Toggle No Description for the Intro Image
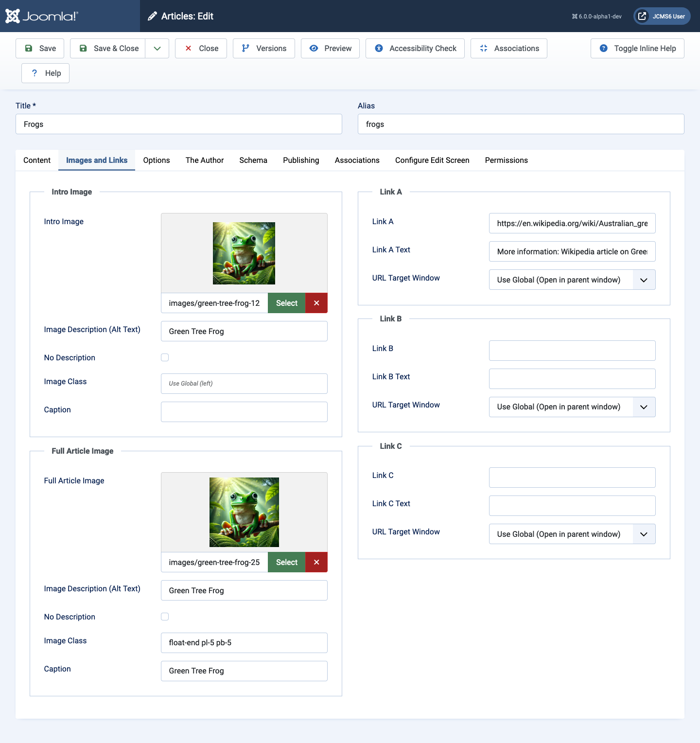 [165, 357]
